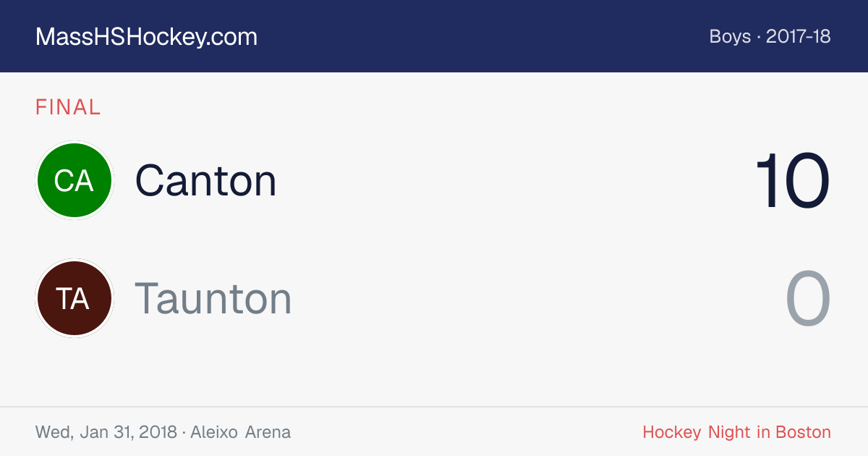Click the word Hockey in red footer text

click(672, 433)
